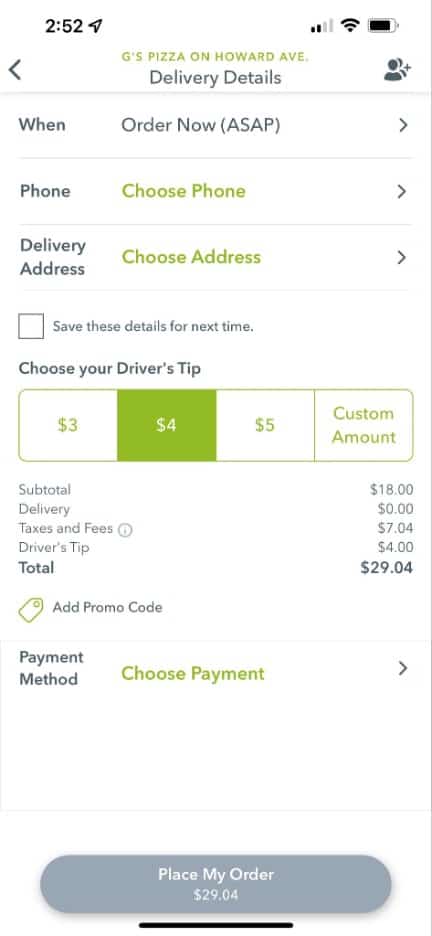This screenshot has width=432, height=936.
Task: Expand the Delivery Address row chevron
Action: pyautogui.click(x=402, y=257)
